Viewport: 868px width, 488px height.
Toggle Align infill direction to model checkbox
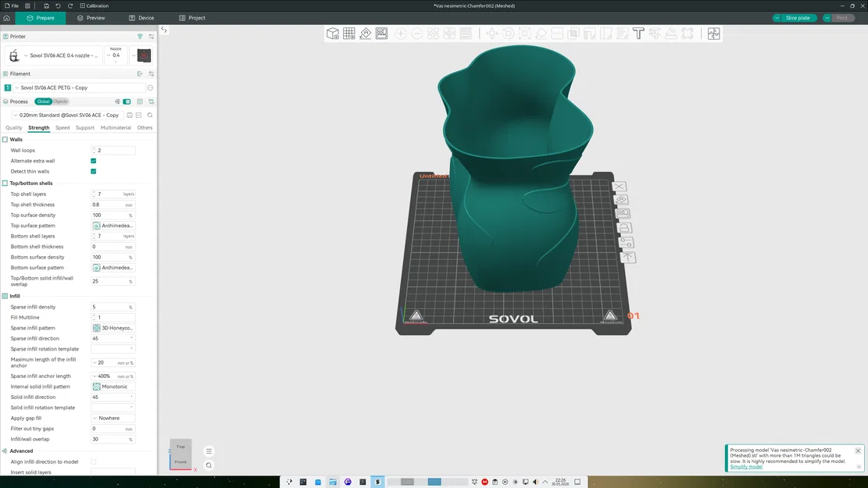pos(94,462)
